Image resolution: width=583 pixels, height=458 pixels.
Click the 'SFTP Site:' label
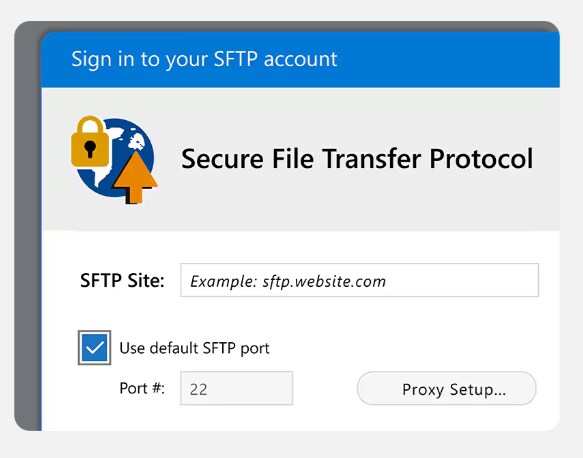122,280
